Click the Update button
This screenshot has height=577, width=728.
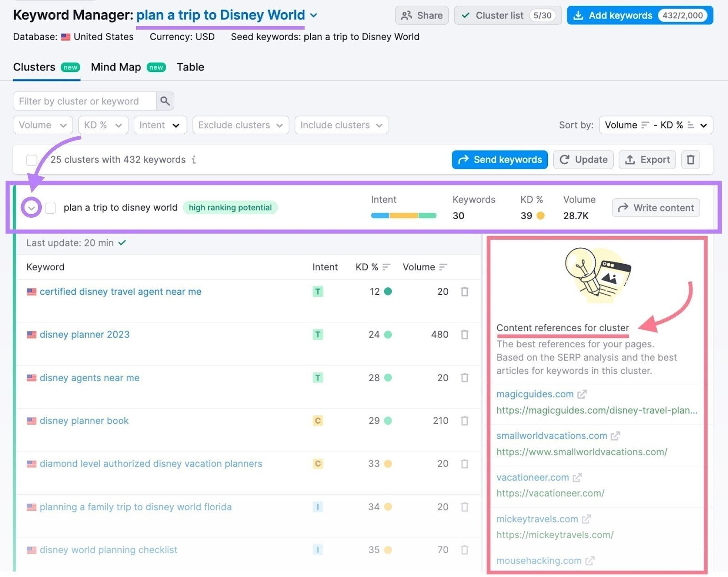coord(583,160)
